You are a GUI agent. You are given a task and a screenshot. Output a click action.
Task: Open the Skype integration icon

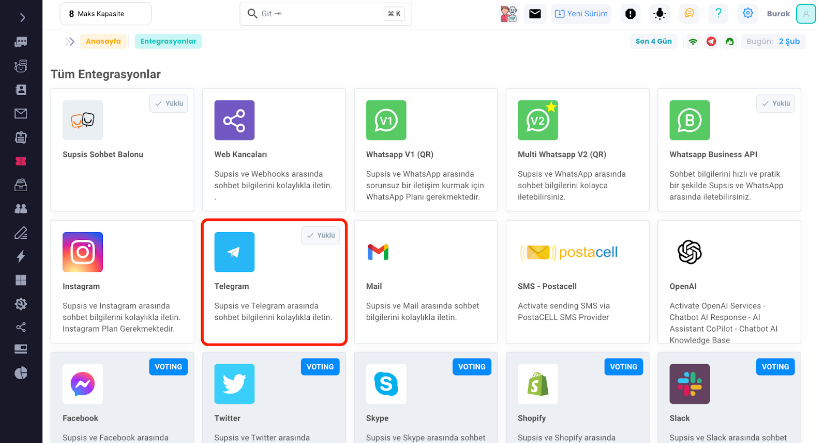point(386,384)
